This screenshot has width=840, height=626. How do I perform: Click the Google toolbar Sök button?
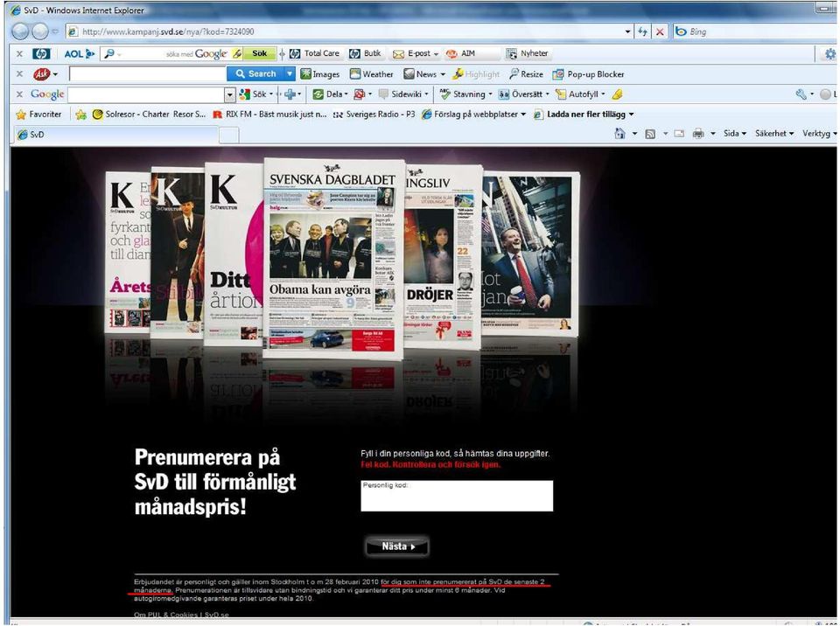click(x=252, y=94)
